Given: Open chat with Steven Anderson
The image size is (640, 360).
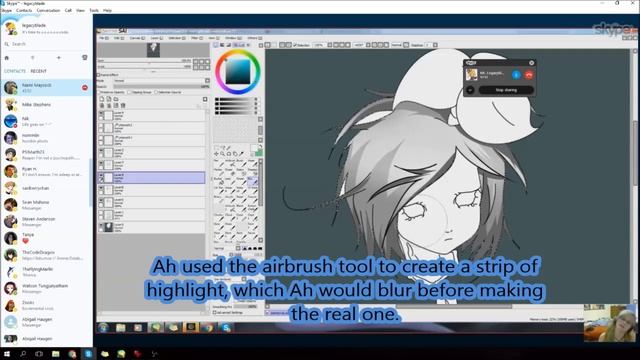Looking at the screenshot, I should 47,221.
